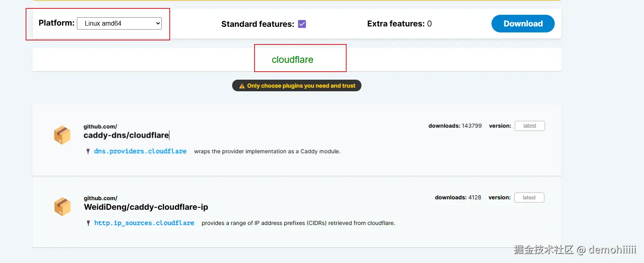This screenshot has width=644, height=263.
Task: Open the Platform dropdown showing Linux amd64
Action: [x=119, y=23]
